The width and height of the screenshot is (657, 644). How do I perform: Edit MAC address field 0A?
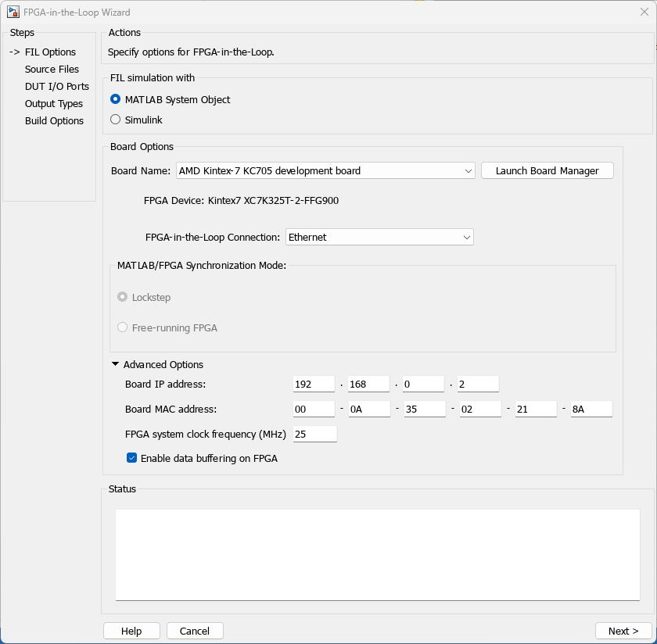click(369, 409)
